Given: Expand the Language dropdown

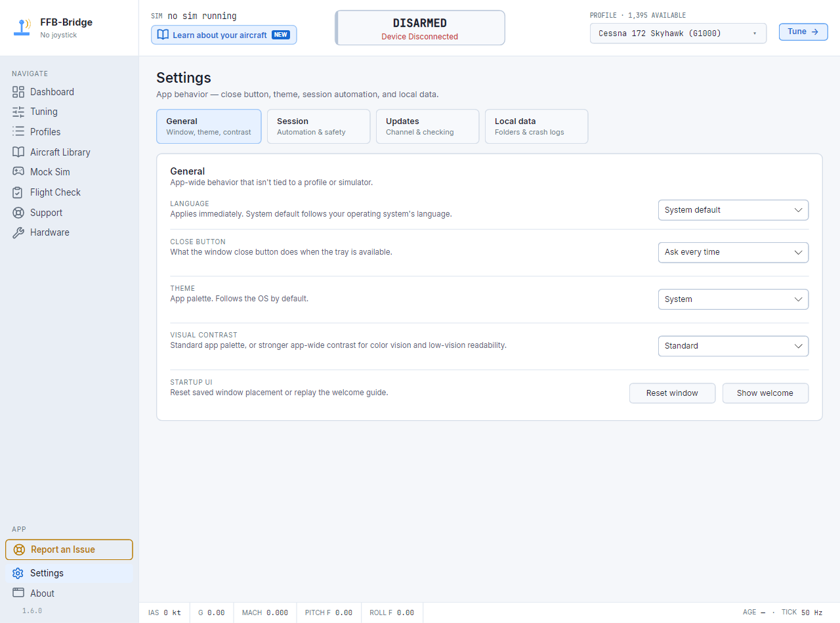Looking at the screenshot, I should (733, 210).
